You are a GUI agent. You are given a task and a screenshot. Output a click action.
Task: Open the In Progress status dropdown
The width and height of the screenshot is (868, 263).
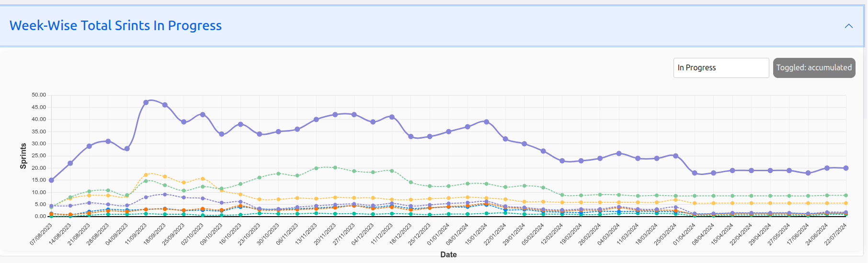[721, 68]
